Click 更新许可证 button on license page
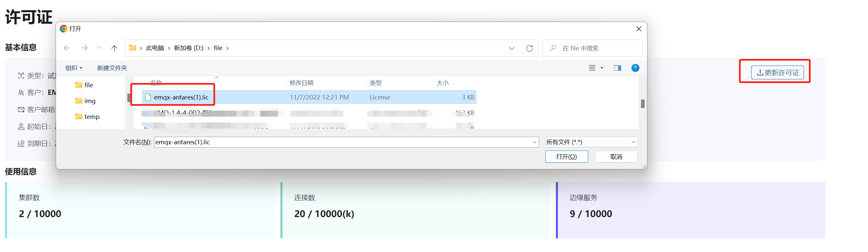This screenshot has height=252, width=868. pos(777,72)
